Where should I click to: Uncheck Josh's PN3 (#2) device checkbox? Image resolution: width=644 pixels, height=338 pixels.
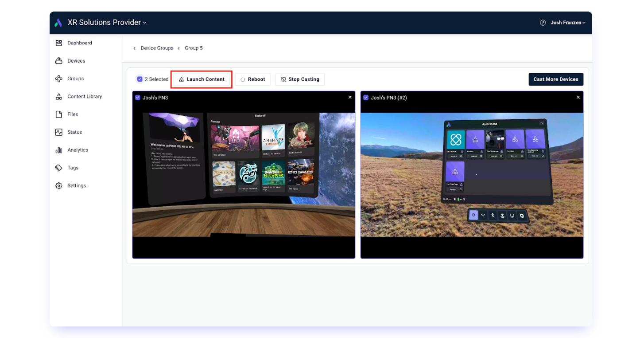[366, 97]
